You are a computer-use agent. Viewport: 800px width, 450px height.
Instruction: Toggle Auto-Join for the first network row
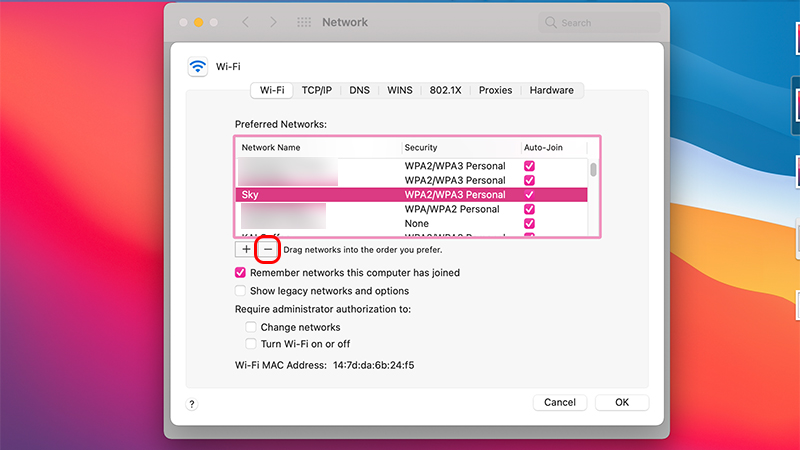click(529, 166)
